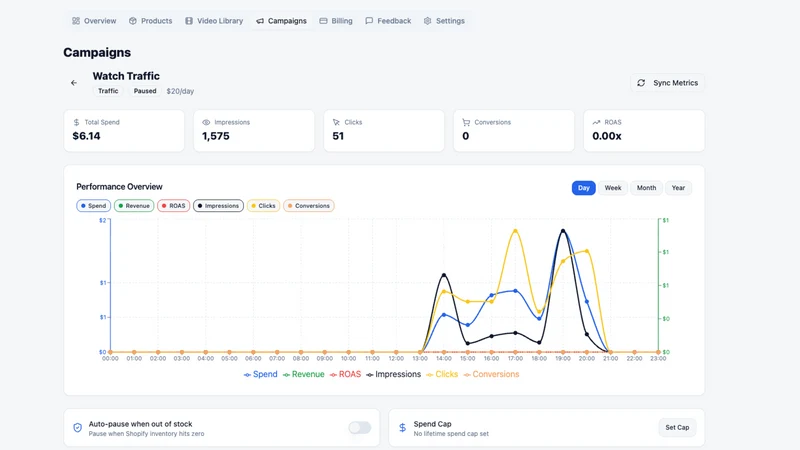Enable Auto-pause when out of stock switch
Image resolution: width=800 pixels, height=450 pixels.
tap(360, 428)
